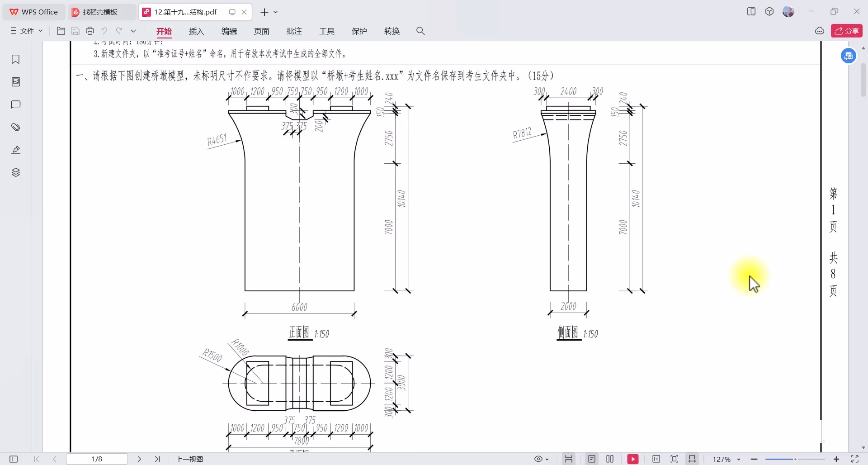The image size is (868, 465).
Task: Click the cube app center icon
Action: 769,12
